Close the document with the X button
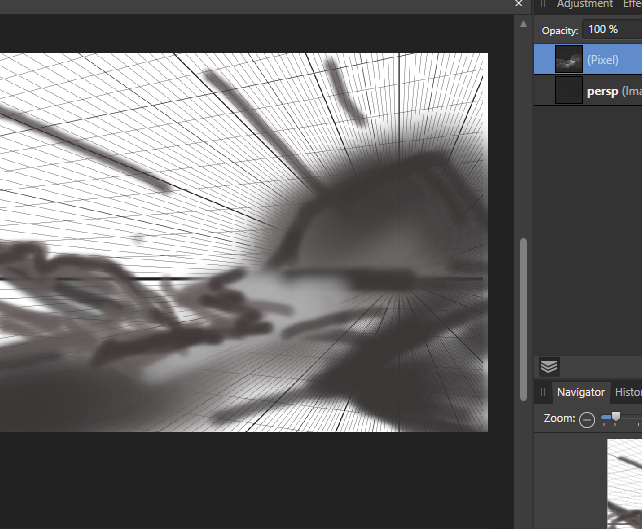The width and height of the screenshot is (642, 529). (518, 3)
